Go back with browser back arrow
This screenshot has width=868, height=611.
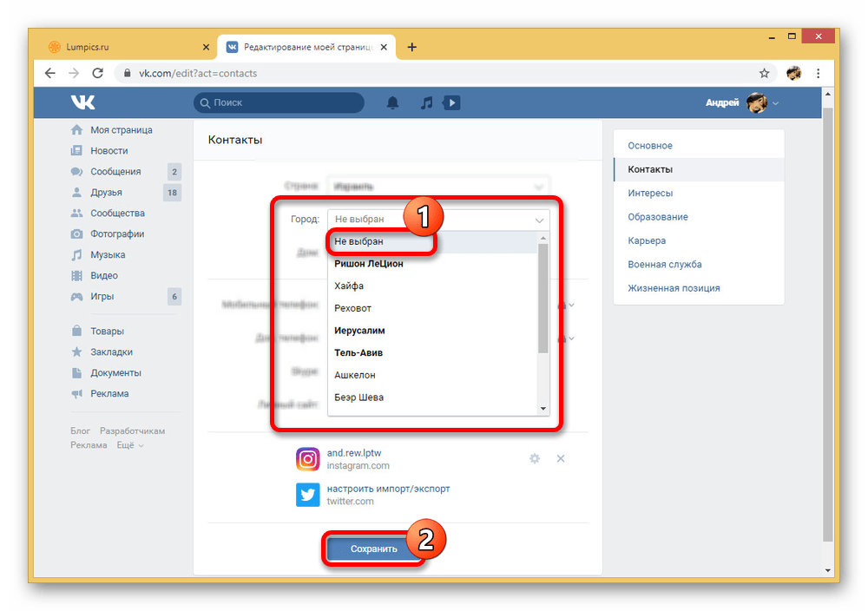point(50,73)
